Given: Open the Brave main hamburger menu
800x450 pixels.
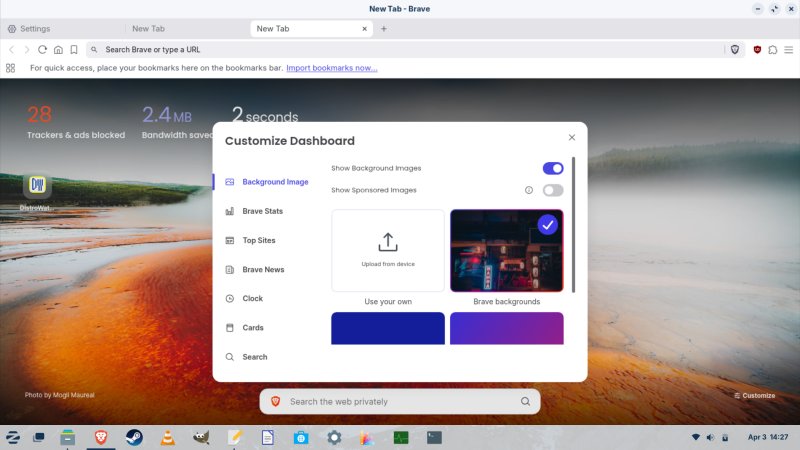Looking at the screenshot, I should pyautogui.click(x=789, y=49).
